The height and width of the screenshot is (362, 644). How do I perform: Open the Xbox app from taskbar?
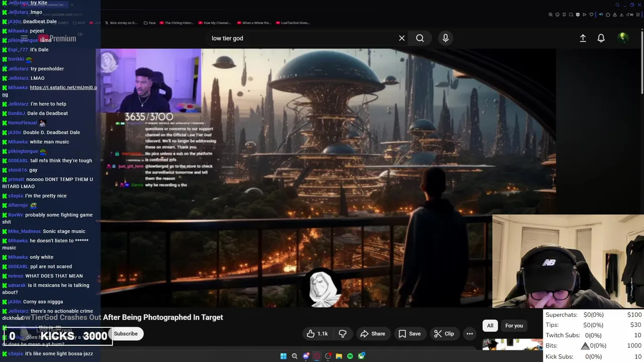point(361,356)
